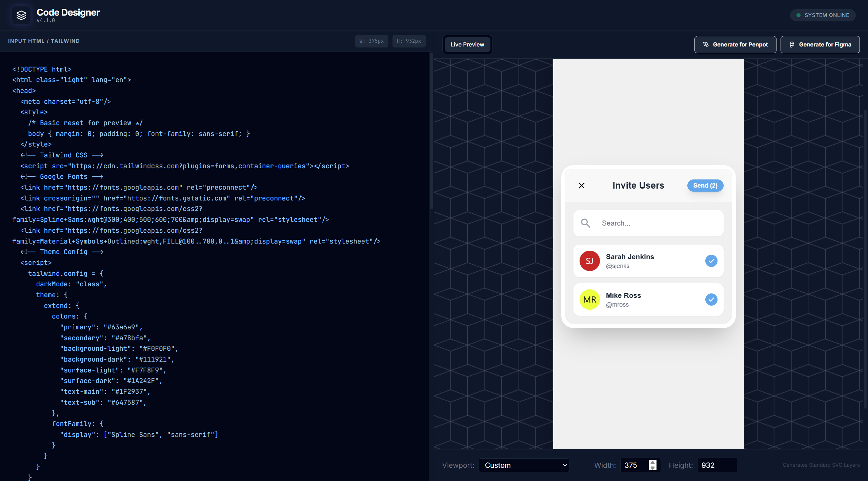Click the Penpot pen icon
Image resolution: width=868 pixels, height=481 pixels.
[706, 44]
